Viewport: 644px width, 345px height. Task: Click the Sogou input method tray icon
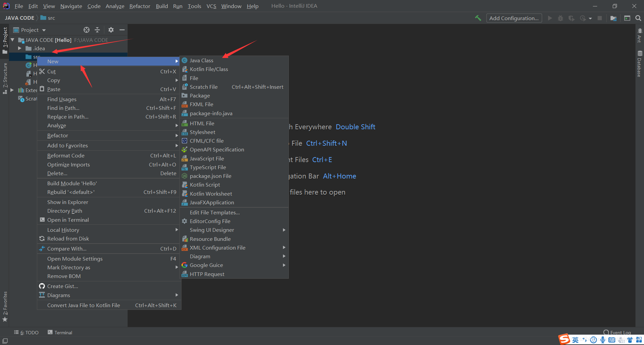(x=565, y=339)
